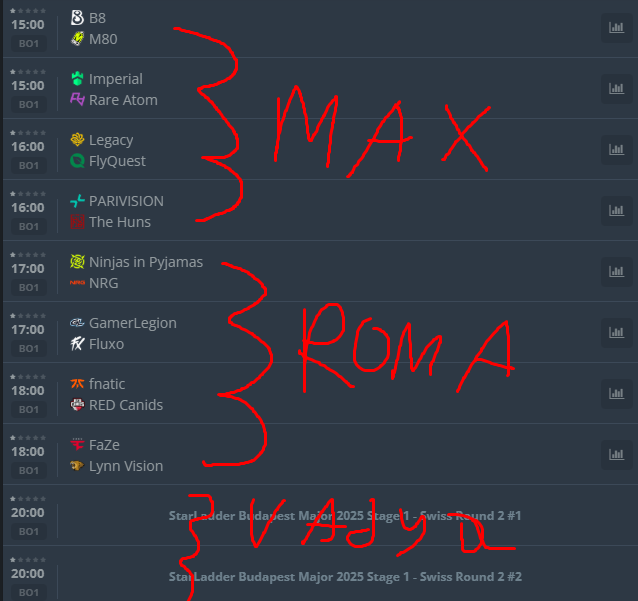Open the Lynn Vision team link
Viewport: 638px width, 601px height.
[x=126, y=466]
